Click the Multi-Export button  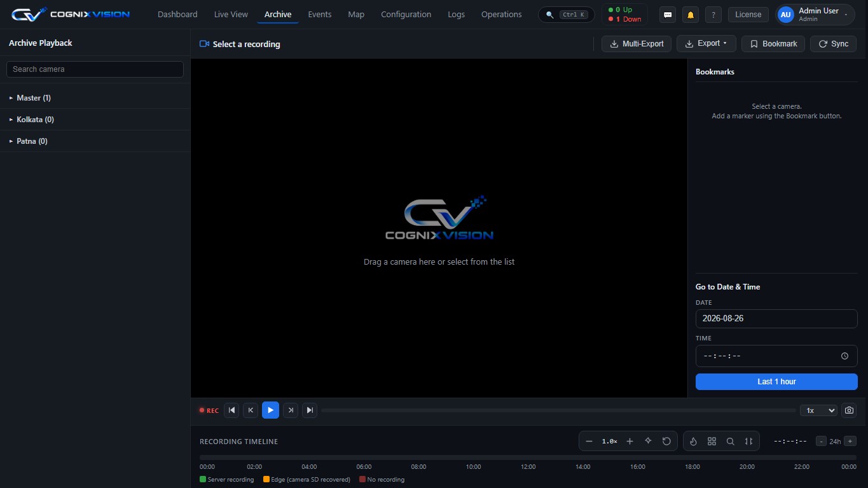click(637, 44)
